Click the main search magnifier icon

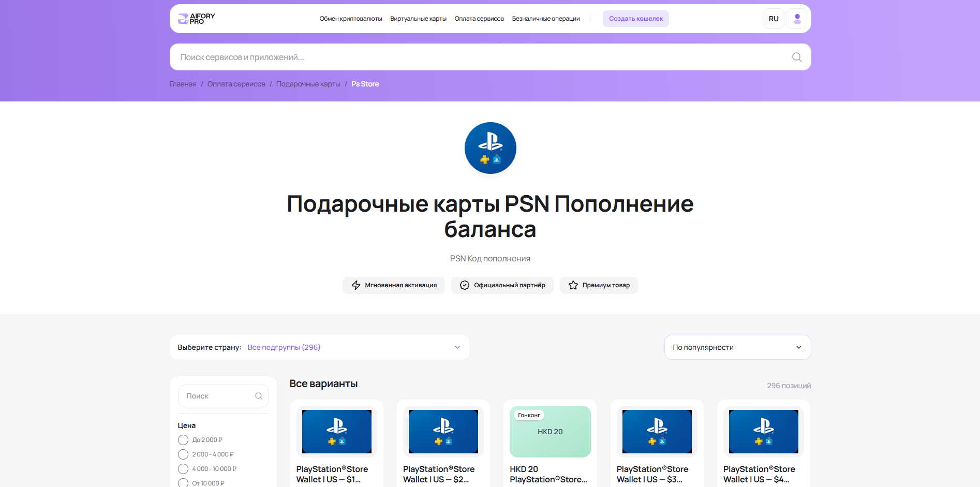click(797, 57)
